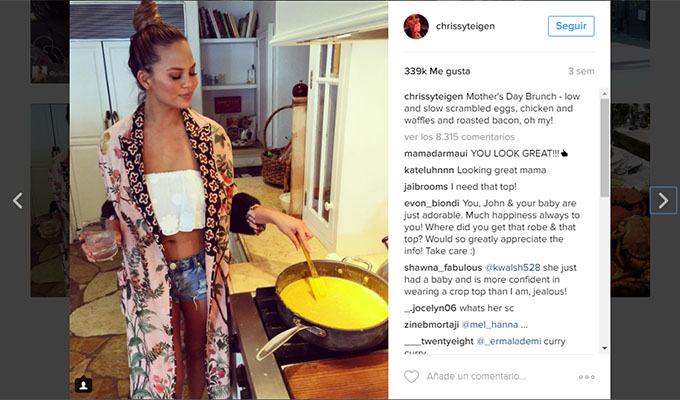Go to next post with right arrow

coord(663,200)
